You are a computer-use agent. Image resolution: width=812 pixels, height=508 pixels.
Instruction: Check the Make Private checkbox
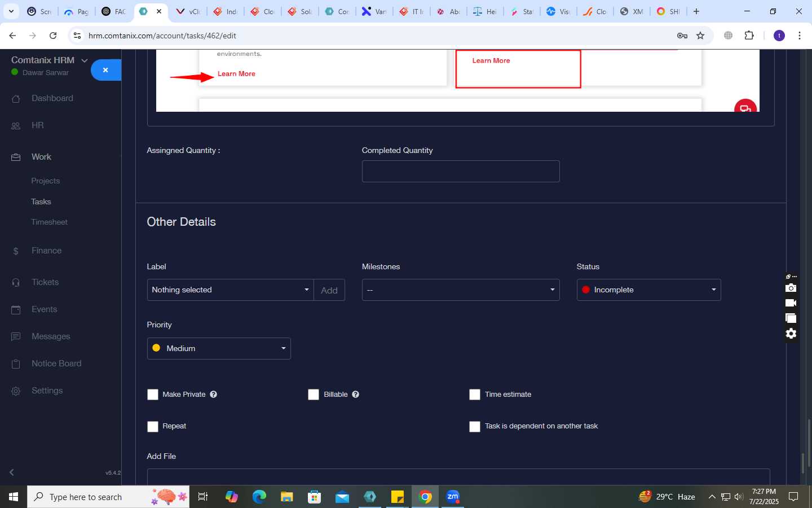pyautogui.click(x=153, y=395)
